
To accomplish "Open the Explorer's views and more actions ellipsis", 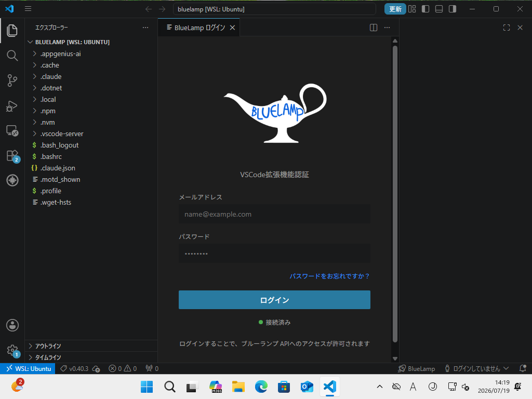I will click(145, 28).
